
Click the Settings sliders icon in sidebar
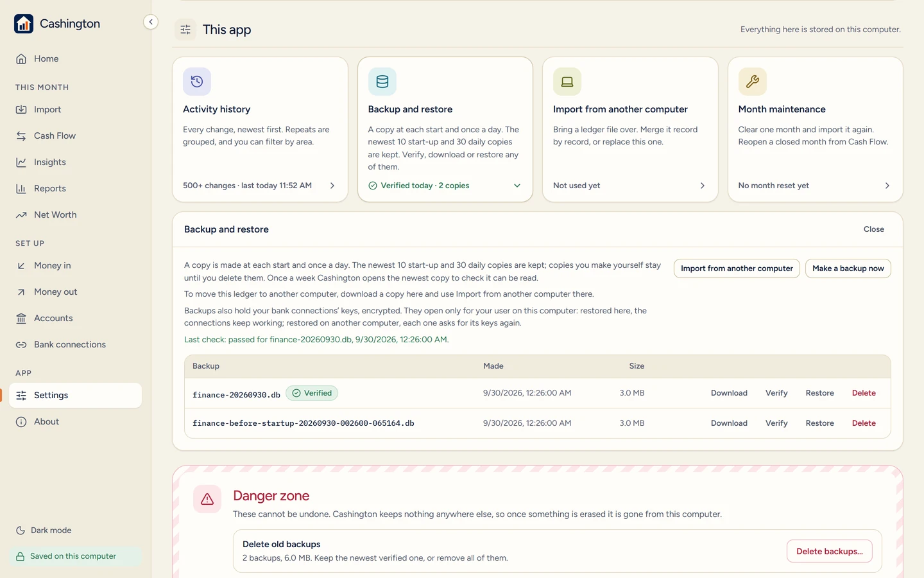tap(21, 396)
